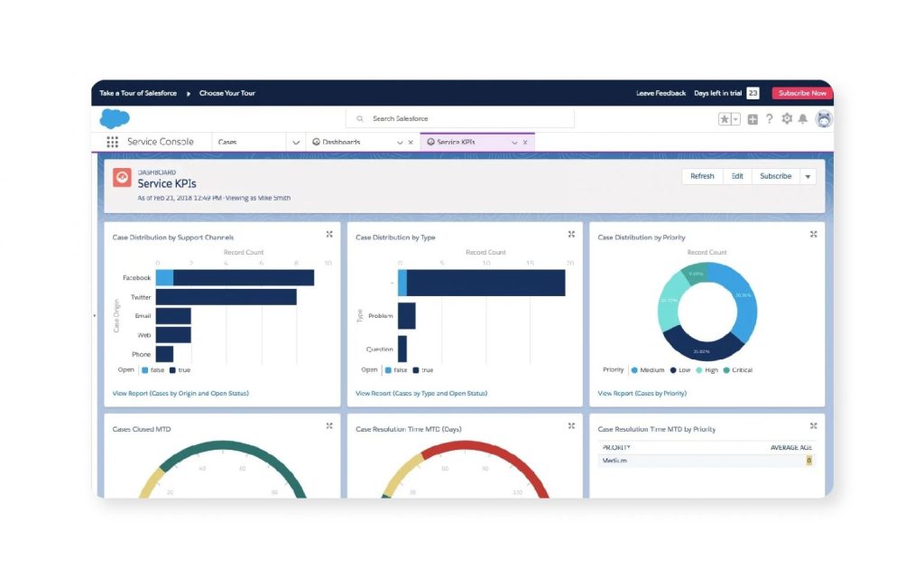Expand Case Distribution by Priority chart

coord(813,234)
